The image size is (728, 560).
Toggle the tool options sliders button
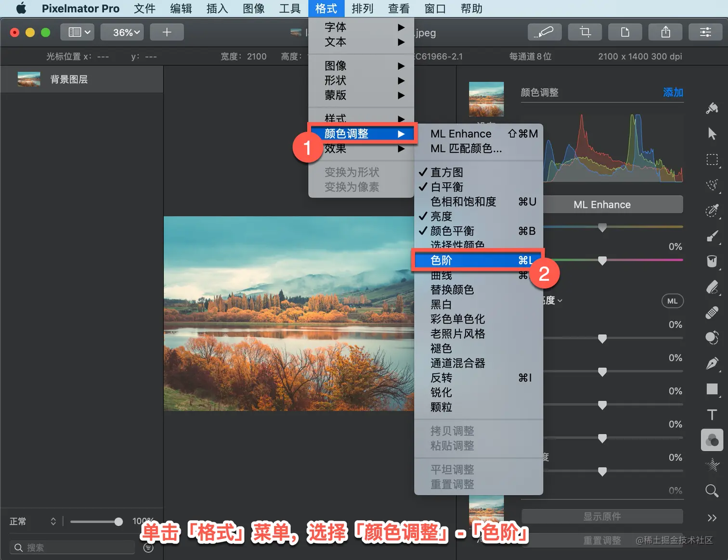pos(705,32)
